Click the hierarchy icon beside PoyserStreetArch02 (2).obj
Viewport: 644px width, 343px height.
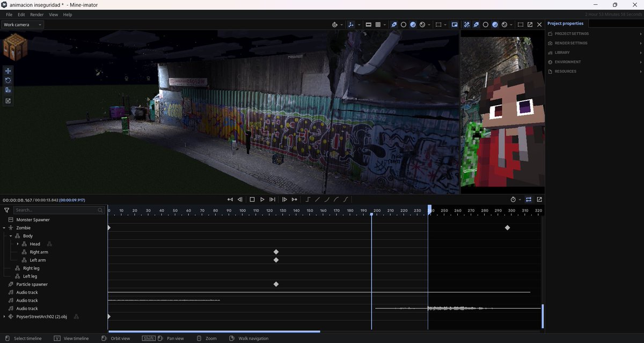(x=76, y=317)
